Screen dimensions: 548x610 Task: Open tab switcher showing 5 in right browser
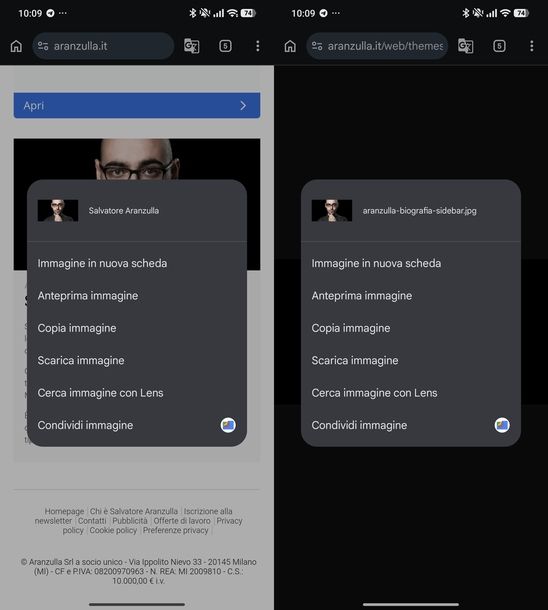499,46
